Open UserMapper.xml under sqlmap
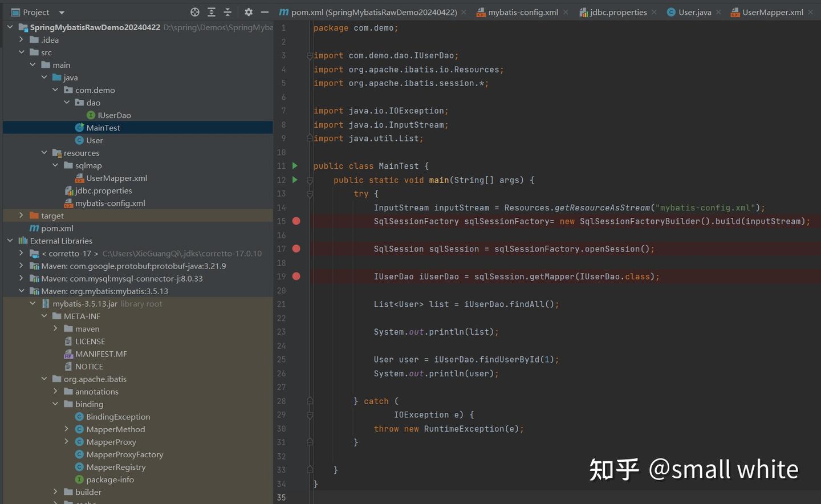This screenshot has height=504, width=821. (x=116, y=177)
